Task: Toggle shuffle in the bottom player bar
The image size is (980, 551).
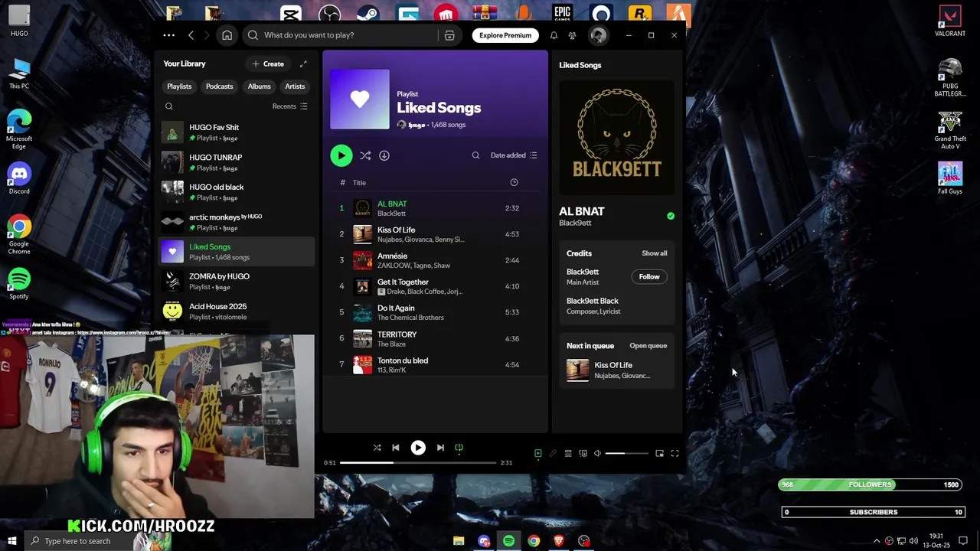Action: tap(377, 448)
